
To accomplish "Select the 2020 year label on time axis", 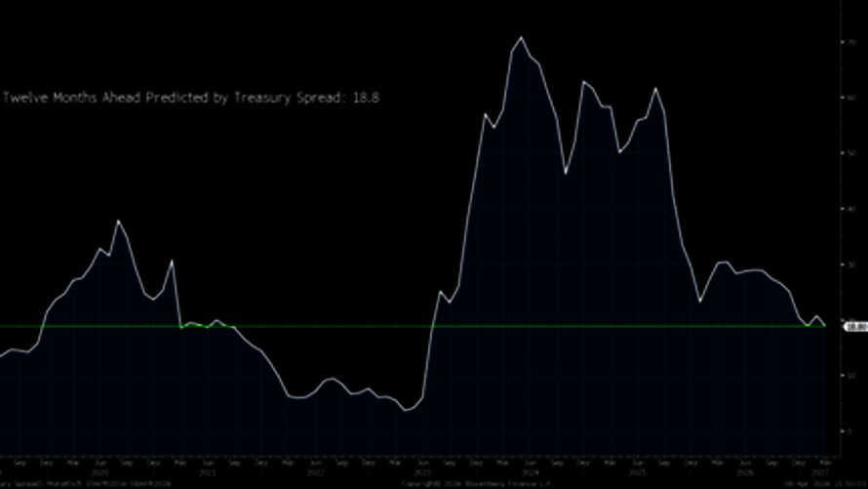I will click(x=98, y=469).
